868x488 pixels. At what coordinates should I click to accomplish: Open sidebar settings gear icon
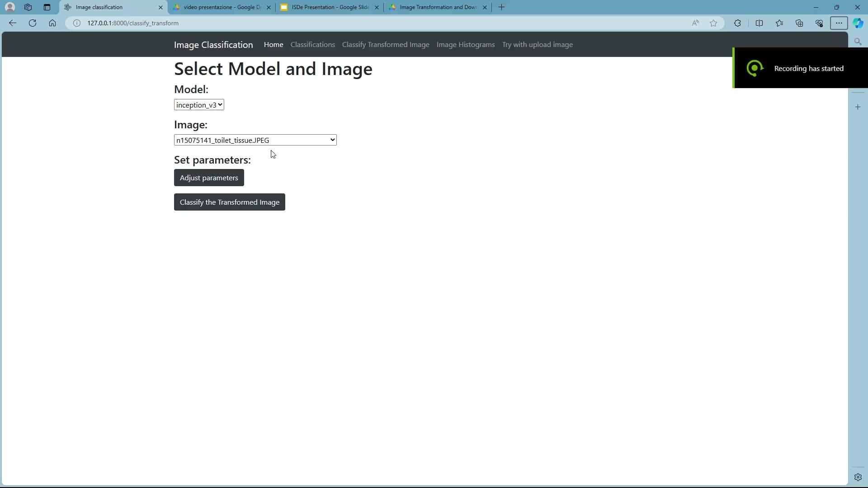[x=858, y=477]
